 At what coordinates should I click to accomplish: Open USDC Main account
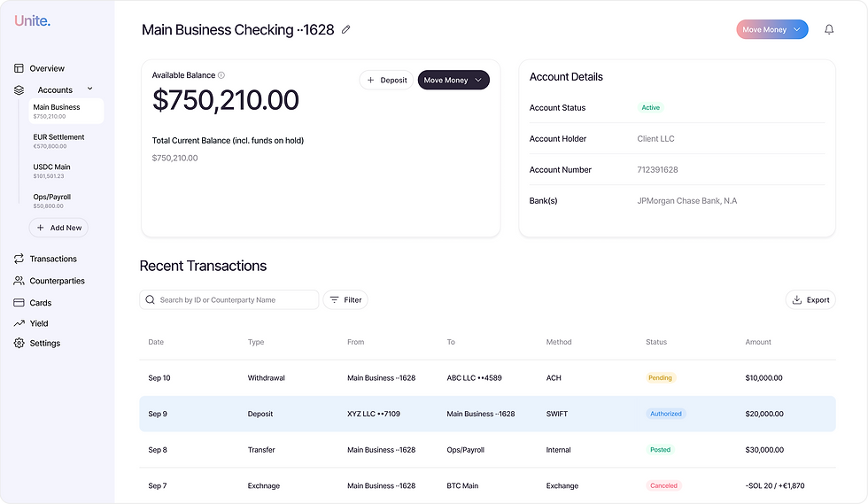[51, 171]
